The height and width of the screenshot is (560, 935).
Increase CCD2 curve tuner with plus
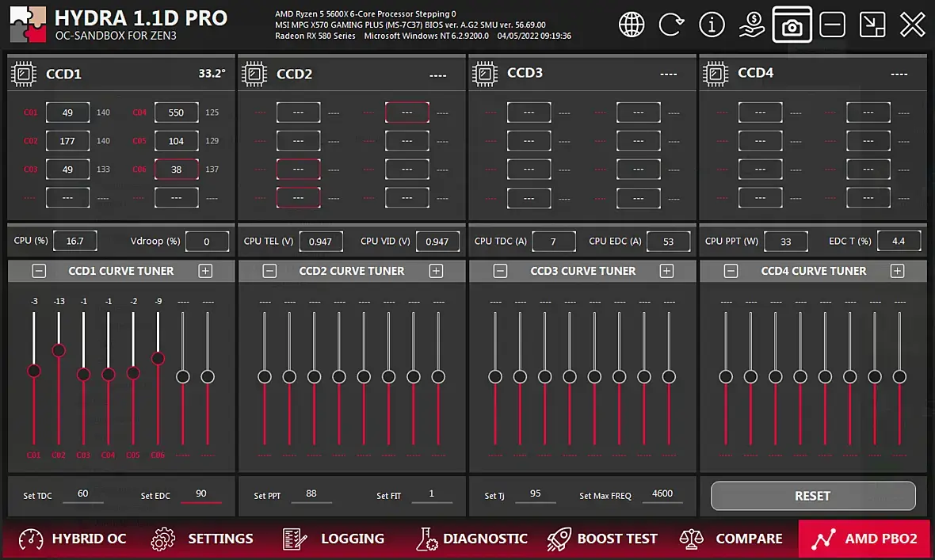(436, 272)
